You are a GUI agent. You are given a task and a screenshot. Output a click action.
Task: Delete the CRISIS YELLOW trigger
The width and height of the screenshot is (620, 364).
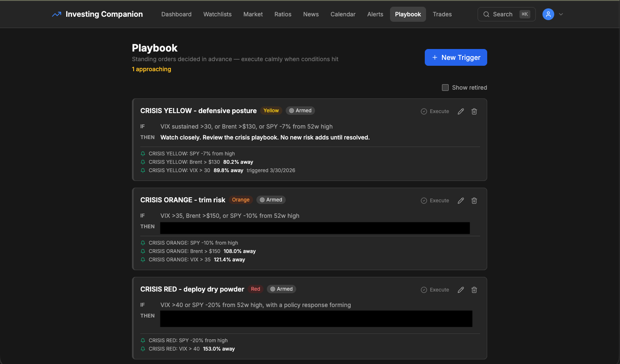point(474,111)
